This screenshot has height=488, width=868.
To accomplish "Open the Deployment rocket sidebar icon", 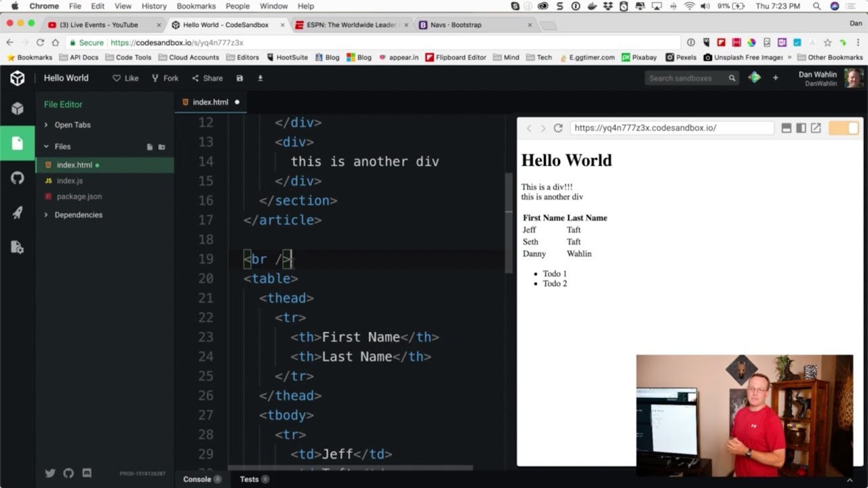I will [x=18, y=213].
